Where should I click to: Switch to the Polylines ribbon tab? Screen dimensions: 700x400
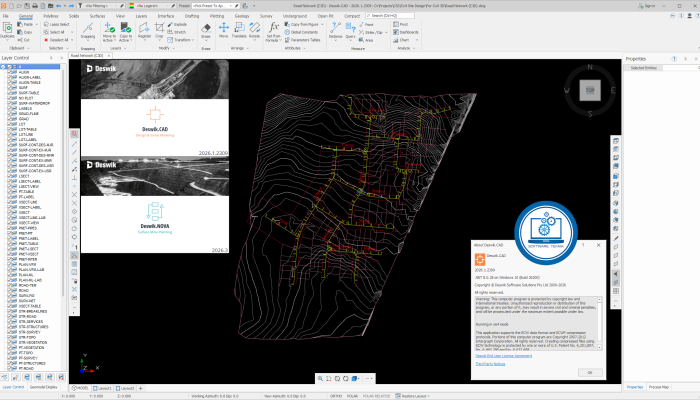click(50, 16)
